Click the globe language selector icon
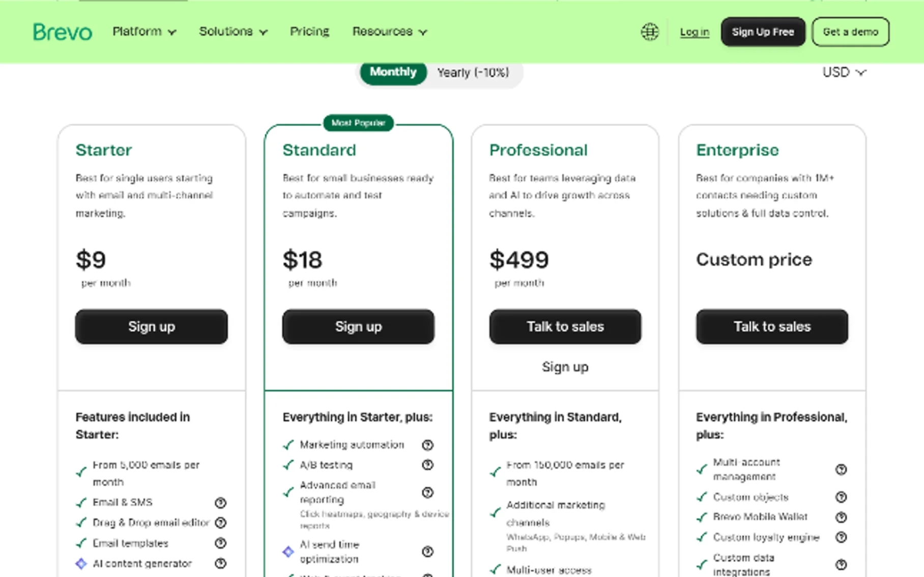Image resolution: width=924 pixels, height=577 pixels. click(650, 32)
